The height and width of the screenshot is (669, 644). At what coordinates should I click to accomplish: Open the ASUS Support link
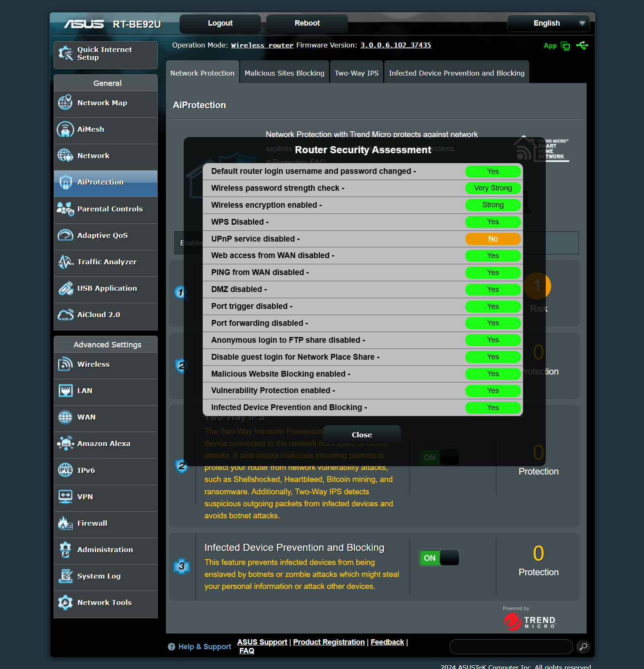(x=262, y=642)
